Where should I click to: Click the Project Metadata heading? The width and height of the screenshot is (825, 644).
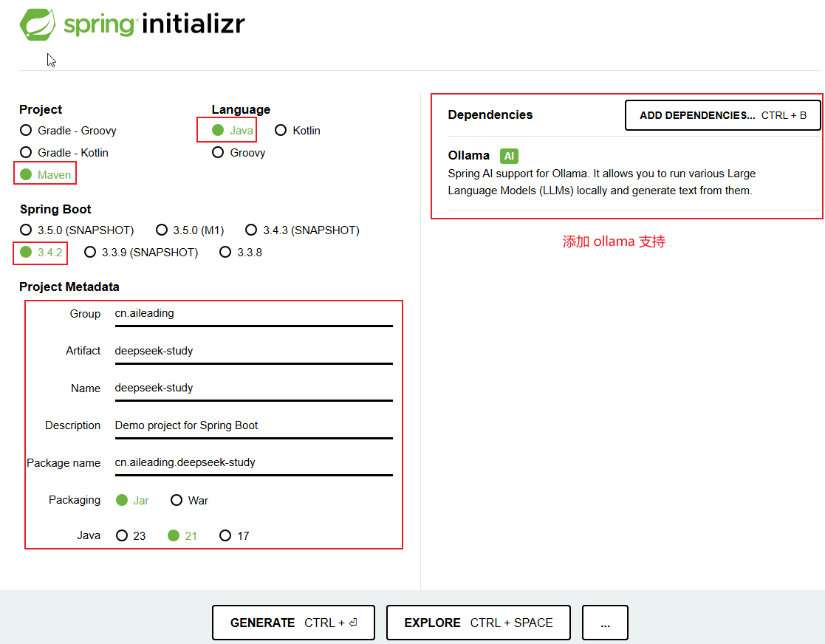point(69,287)
